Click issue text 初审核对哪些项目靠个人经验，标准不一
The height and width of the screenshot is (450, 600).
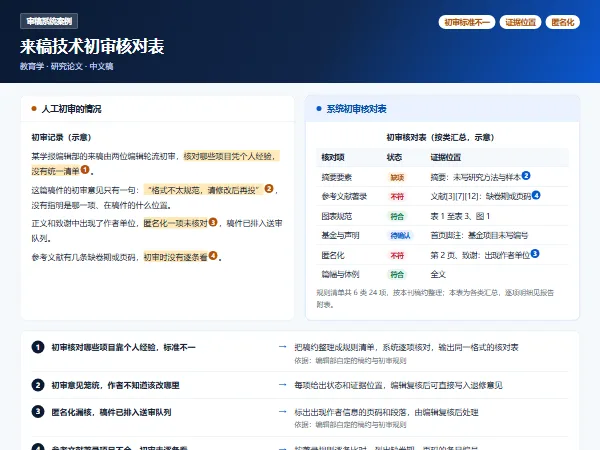pos(123,347)
